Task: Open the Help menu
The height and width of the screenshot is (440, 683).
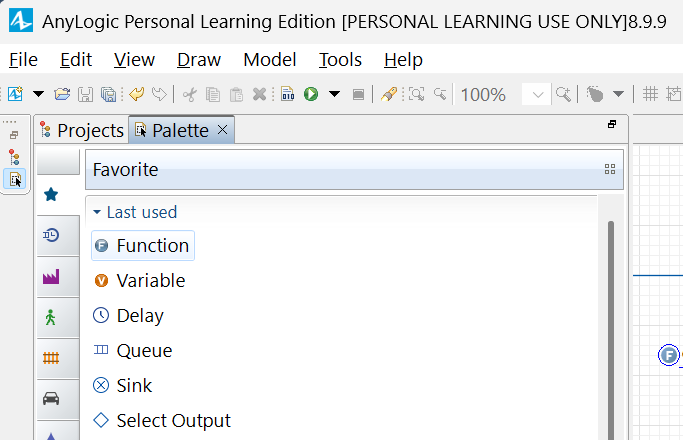Action: pos(403,60)
